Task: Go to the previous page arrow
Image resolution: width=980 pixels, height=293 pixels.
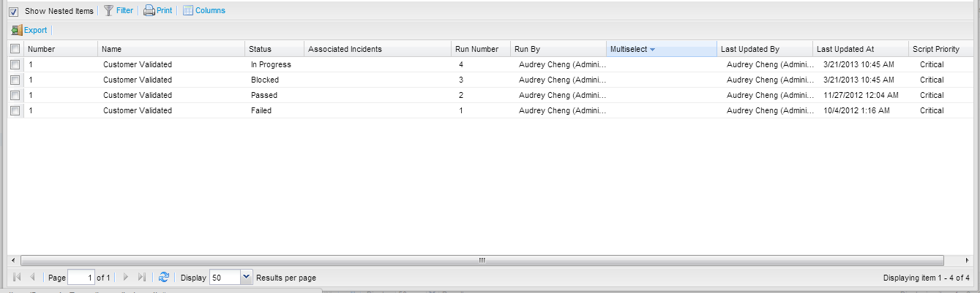Action: [33, 277]
